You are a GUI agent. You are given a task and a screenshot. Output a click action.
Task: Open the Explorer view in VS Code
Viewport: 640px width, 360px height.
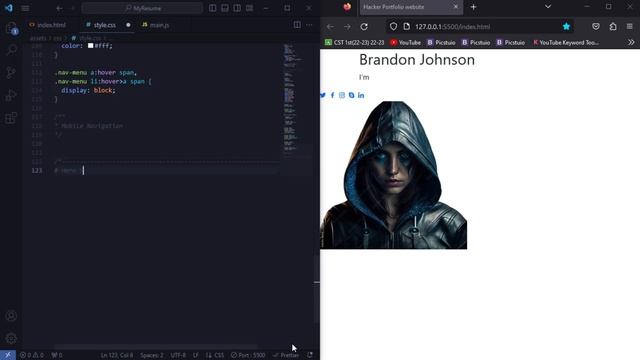(11, 28)
